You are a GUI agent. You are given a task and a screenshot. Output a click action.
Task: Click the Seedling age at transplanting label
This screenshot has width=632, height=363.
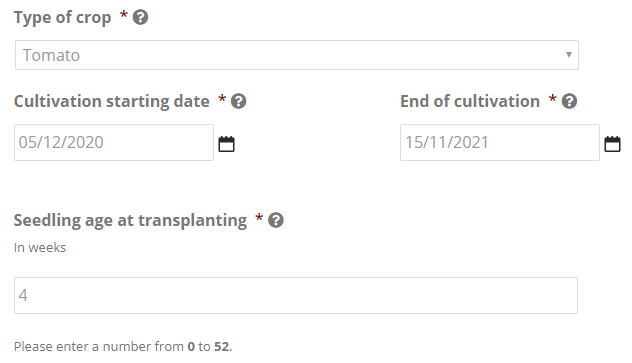coord(130,221)
